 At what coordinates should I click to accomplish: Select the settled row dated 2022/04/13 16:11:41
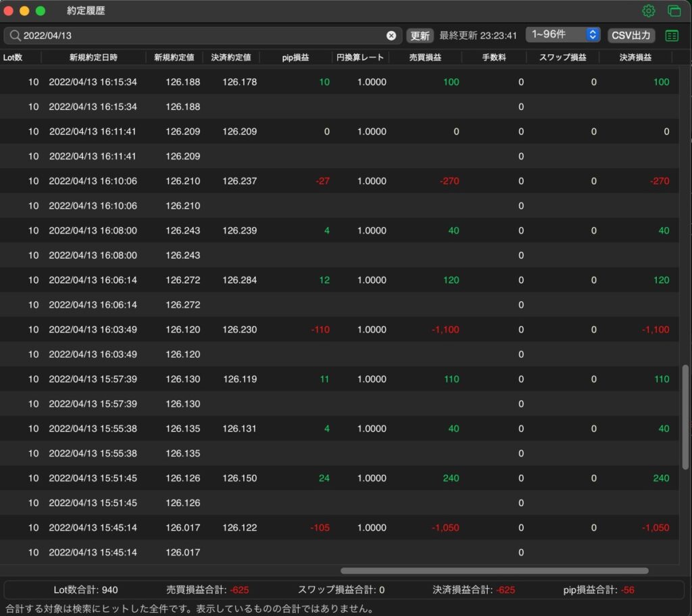coord(339,131)
